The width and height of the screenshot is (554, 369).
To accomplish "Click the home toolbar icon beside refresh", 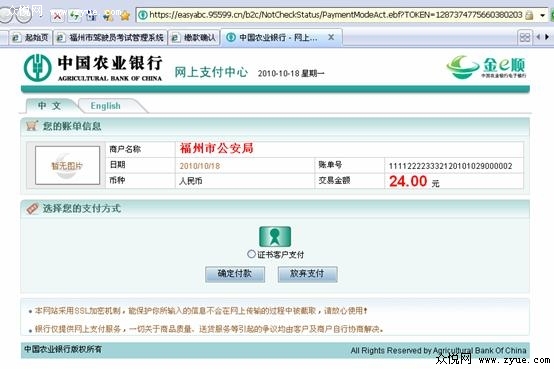I will point(91,16).
